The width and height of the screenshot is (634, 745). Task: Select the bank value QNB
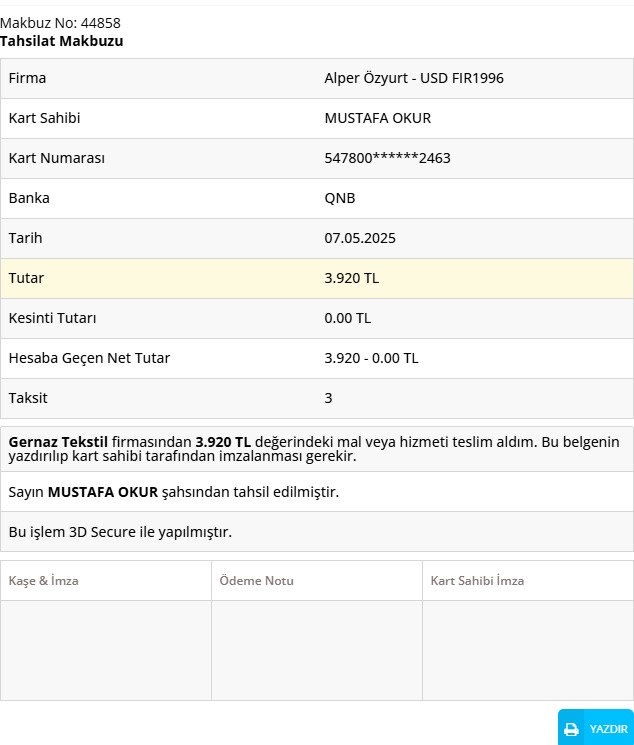tap(340, 198)
